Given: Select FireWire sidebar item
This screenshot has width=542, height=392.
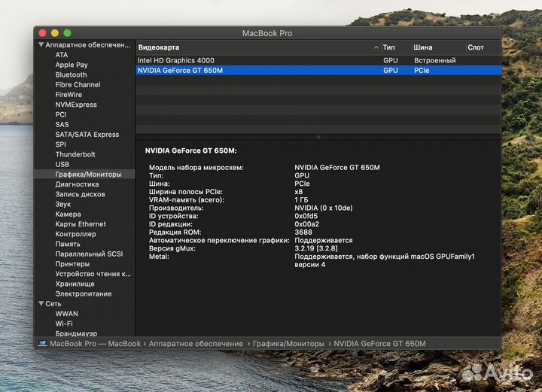Looking at the screenshot, I should (69, 95).
